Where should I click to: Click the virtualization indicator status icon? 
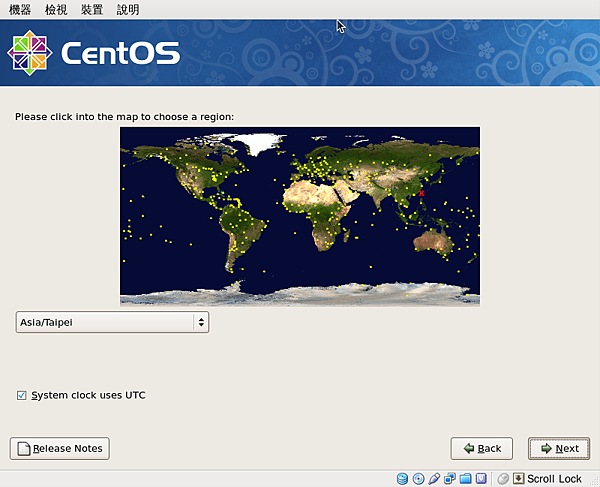coord(481,479)
